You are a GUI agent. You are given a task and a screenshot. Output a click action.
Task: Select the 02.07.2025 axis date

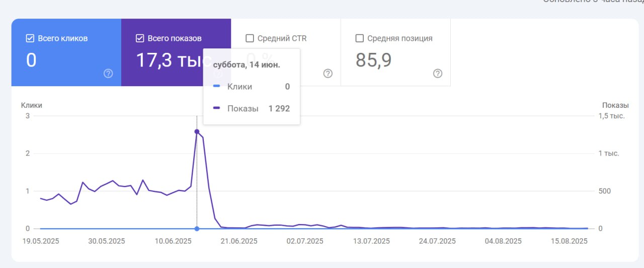305,241
